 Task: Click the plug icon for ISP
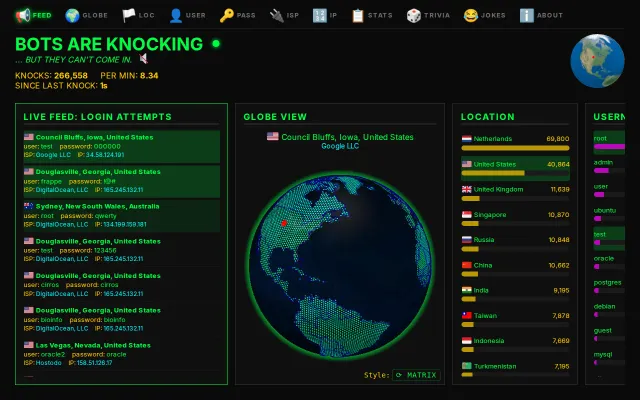point(277,16)
